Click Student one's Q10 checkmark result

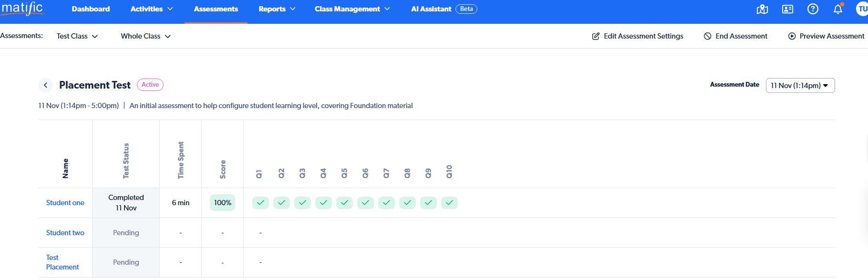449,203
